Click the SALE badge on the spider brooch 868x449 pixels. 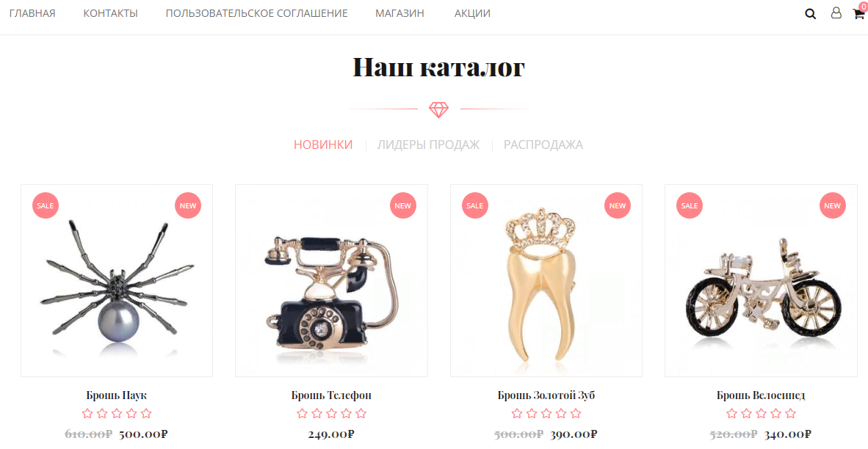(46, 205)
